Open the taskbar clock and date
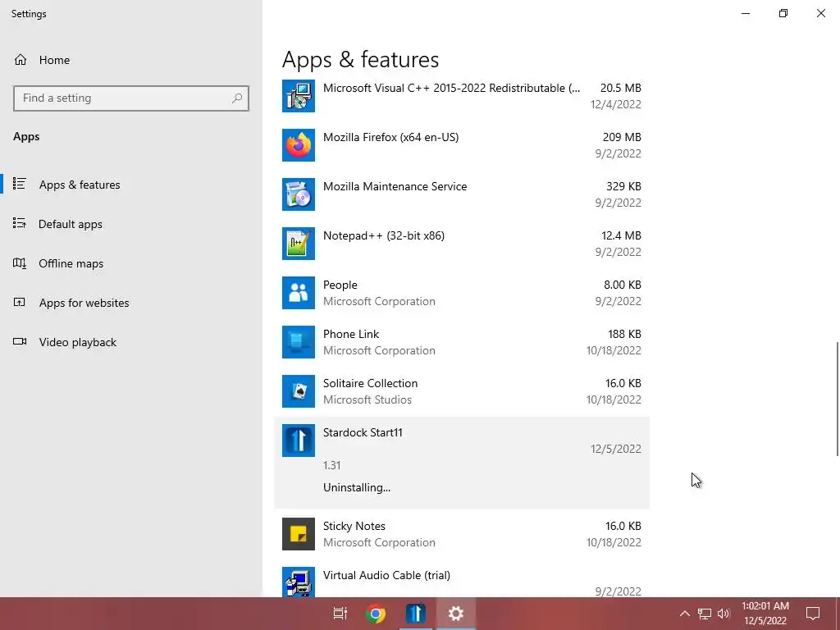This screenshot has width=840, height=630. pyautogui.click(x=765, y=614)
